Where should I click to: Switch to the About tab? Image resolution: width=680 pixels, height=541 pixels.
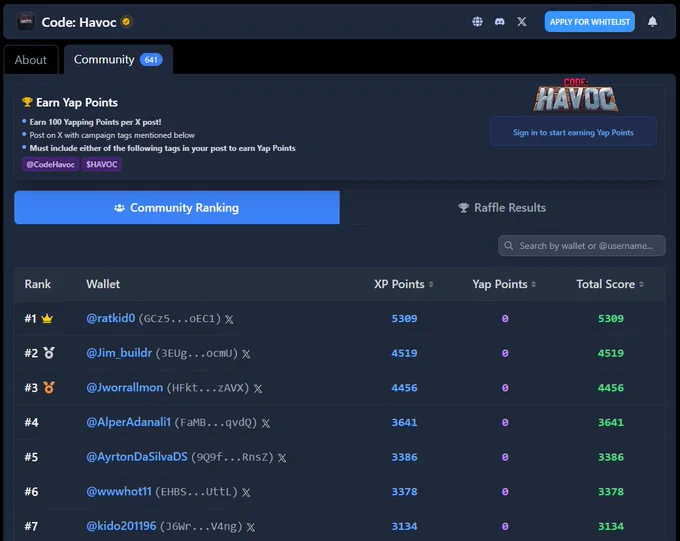31,60
